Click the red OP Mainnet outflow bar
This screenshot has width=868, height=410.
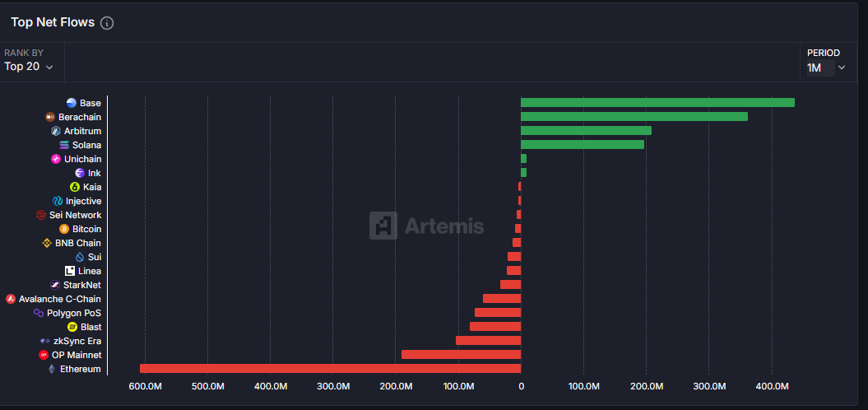pyautogui.click(x=461, y=355)
